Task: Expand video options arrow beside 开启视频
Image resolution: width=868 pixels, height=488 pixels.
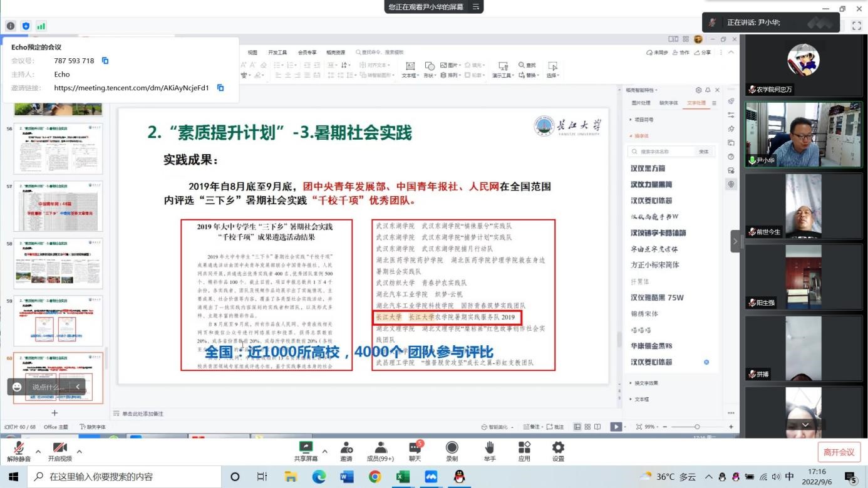Action: (79, 451)
